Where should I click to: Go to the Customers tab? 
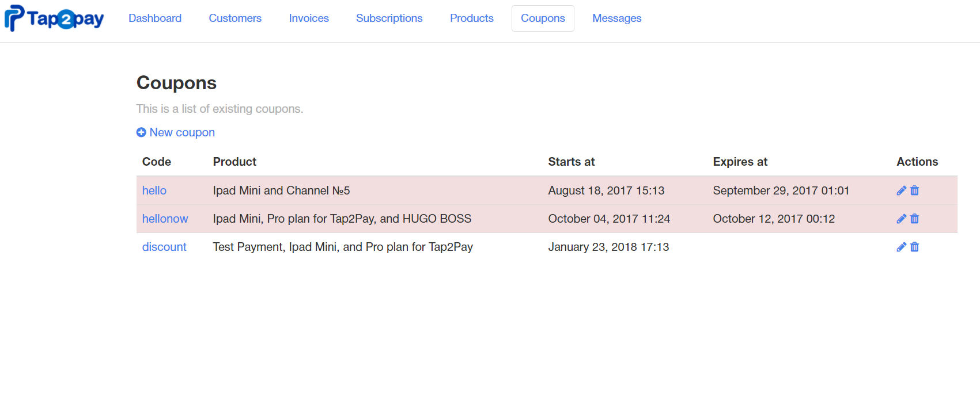pos(235,18)
